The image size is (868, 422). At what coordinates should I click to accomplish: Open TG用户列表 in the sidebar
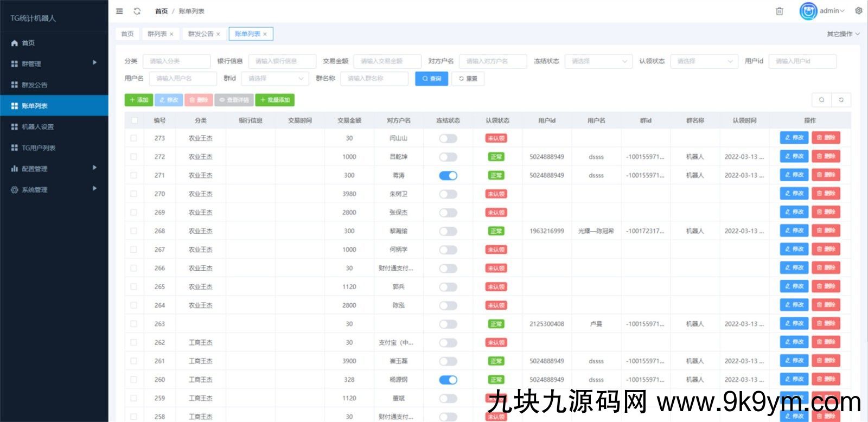(x=38, y=148)
